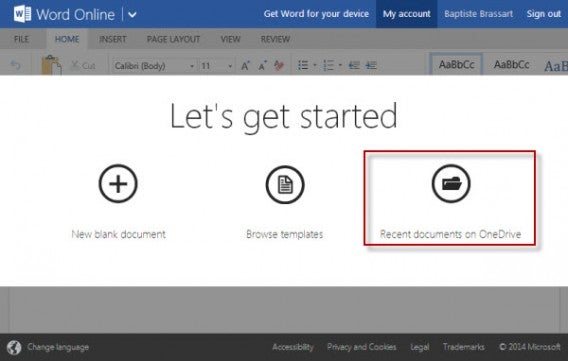
Task: Click the Numbering list icon
Action: coord(329,66)
